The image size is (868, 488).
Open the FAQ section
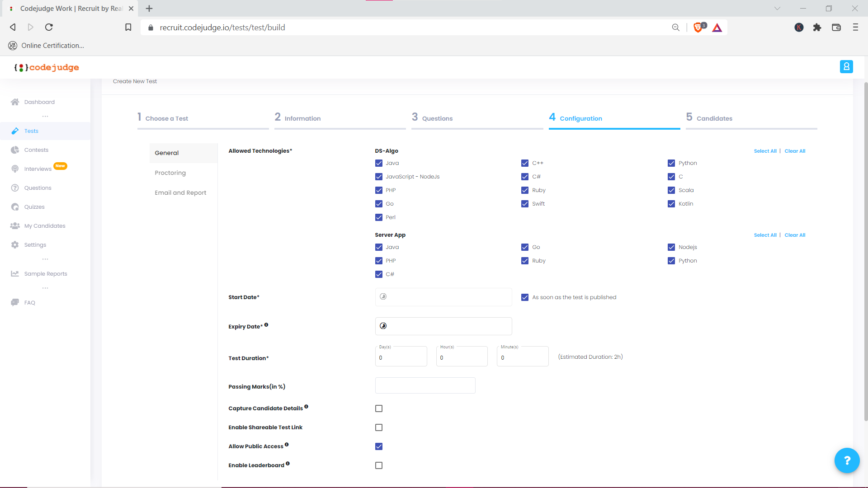pos(29,302)
